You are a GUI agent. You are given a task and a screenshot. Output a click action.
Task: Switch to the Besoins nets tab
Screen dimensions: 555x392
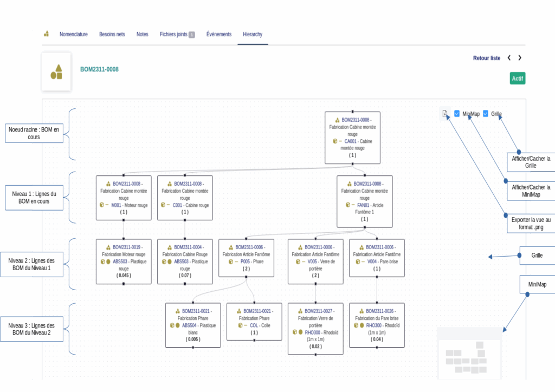112,34
